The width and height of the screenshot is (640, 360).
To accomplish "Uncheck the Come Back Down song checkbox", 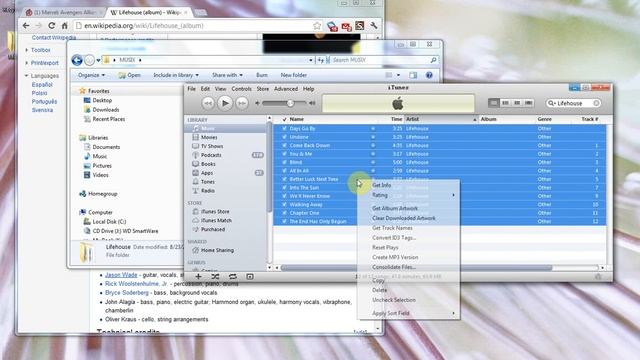I will [284, 145].
